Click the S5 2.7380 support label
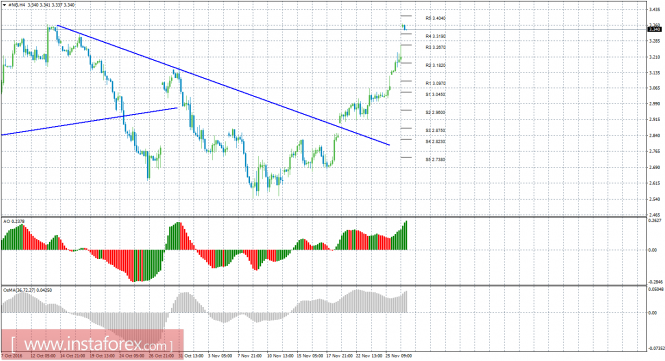This screenshot has width=665, height=361. [436, 160]
